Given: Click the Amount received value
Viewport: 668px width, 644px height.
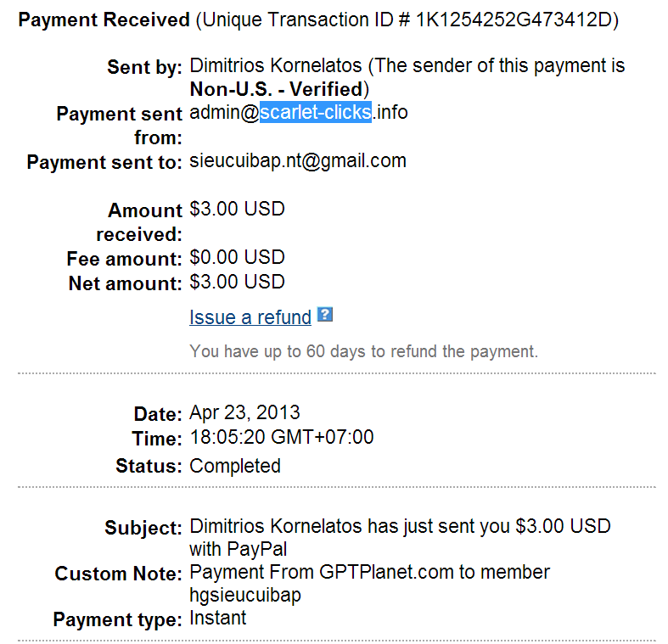Looking at the screenshot, I should pos(237,209).
